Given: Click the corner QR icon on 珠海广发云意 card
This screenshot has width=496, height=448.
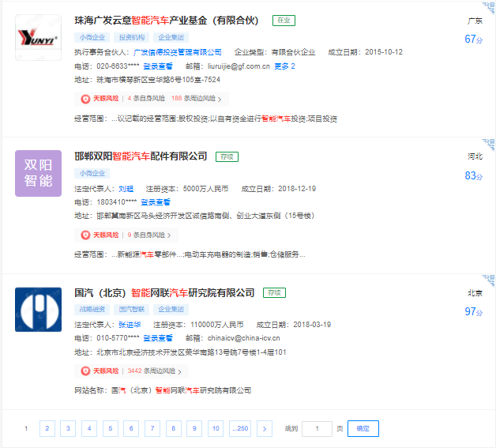Looking at the screenshot, I should (x=489, y=8).
